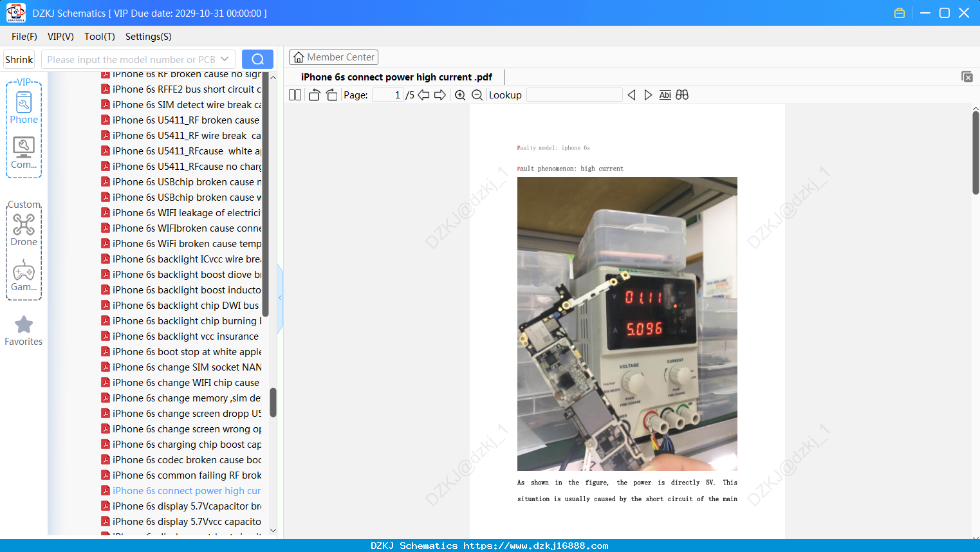The image size is (980, 552).
Task: Open the File(F) menu
Action: (x=24, y=37)
